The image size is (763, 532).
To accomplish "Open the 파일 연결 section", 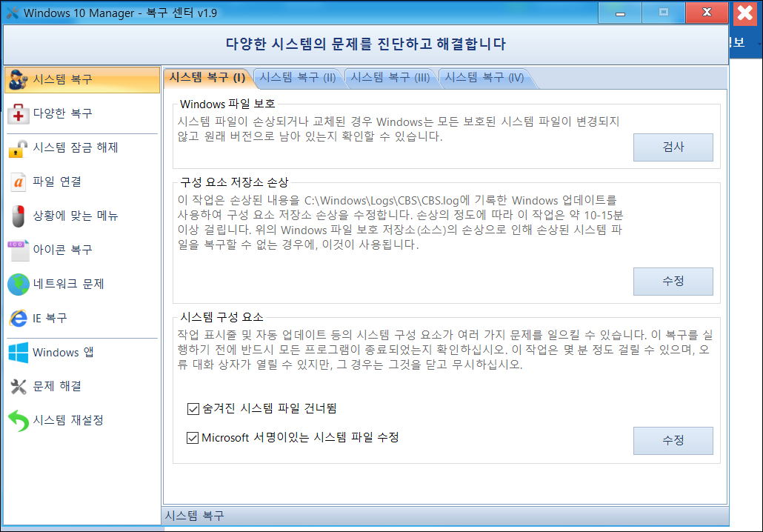I will 81,182.
